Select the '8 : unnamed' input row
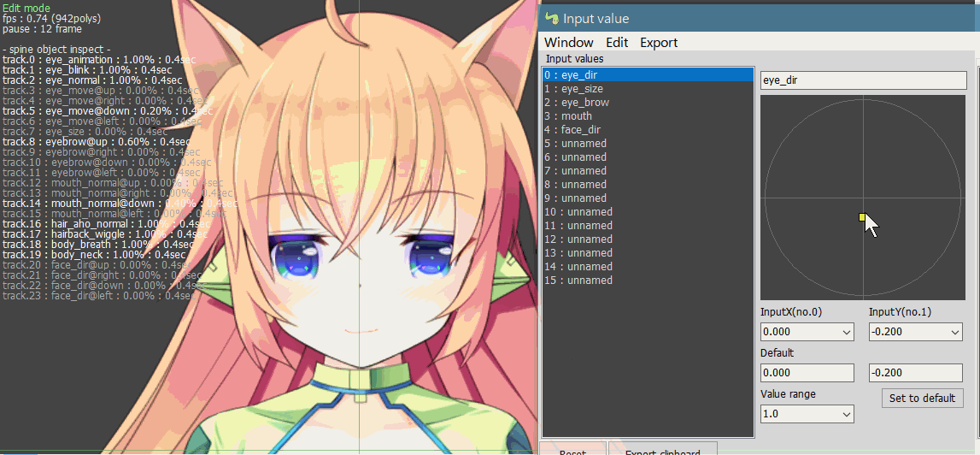The width and height of the screenshot is (980, 455). (648, 185)
